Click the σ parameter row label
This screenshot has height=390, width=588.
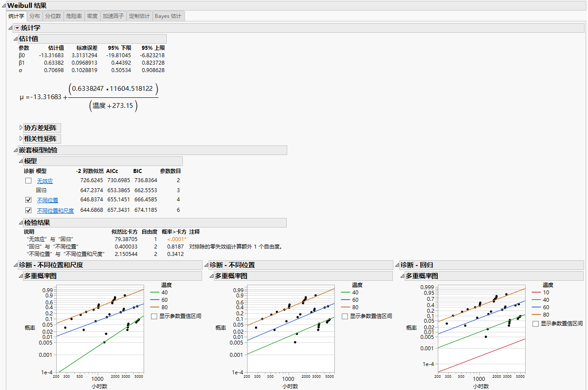[20, 70]
